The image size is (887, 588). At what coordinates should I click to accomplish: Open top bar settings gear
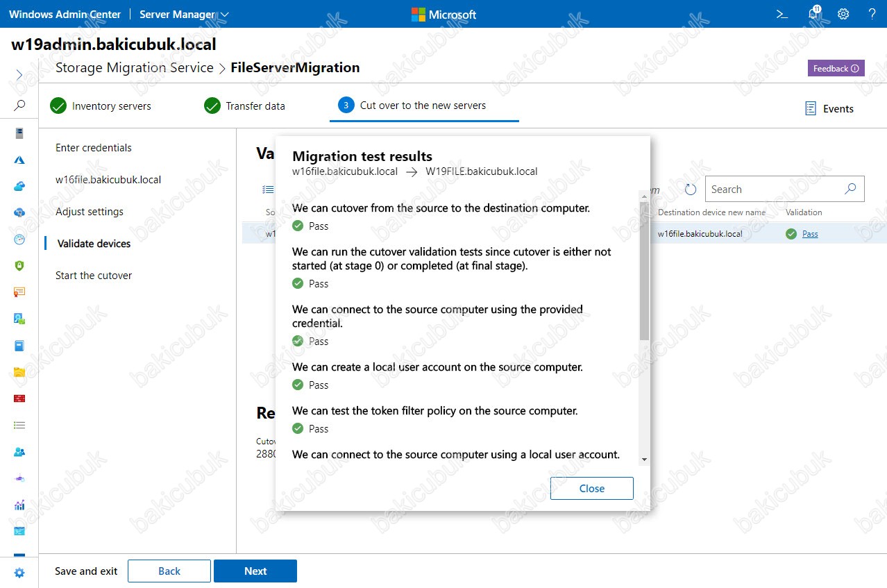coord(843,14)
